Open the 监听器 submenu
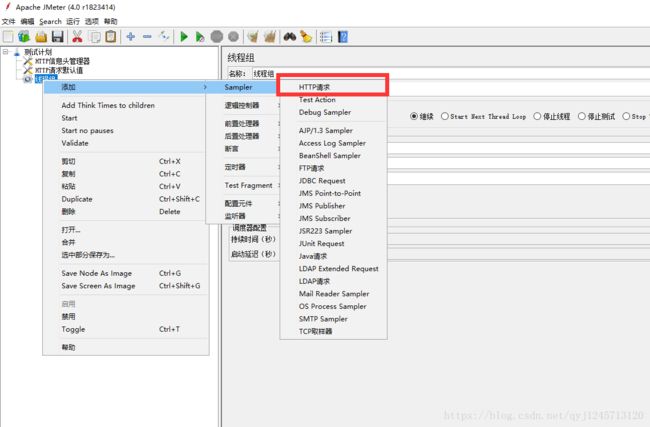Viewport: 650px width, 427px height. pos(244,216)
